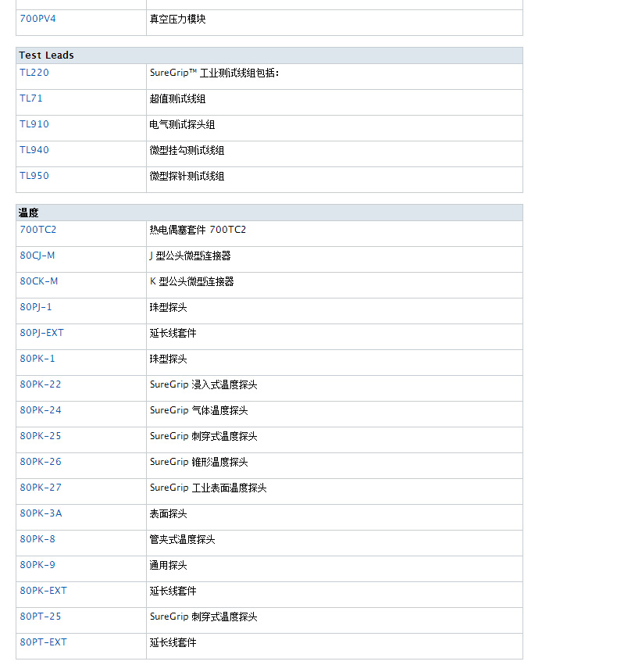617x672 pixels.
Task: Click the TL220 SureGrip test lead link
Action: [x=34, y=73]
